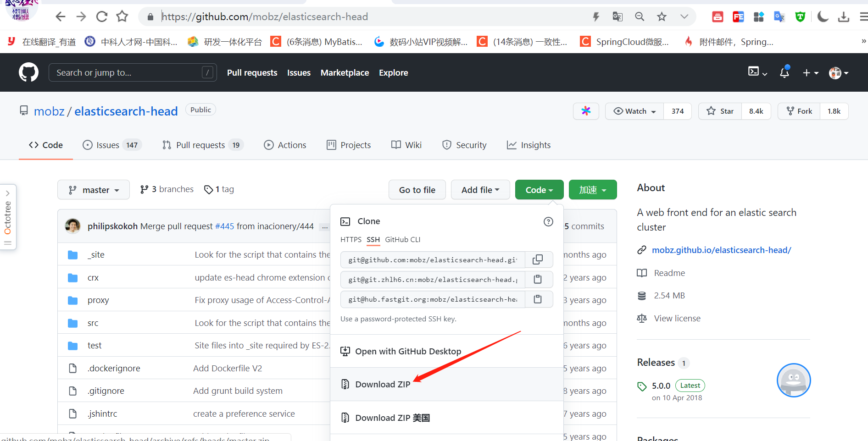Image resolution: width=868 pixels, height=441 pixels.
Task: Open the Wiki tab
Action: point(406,145)
